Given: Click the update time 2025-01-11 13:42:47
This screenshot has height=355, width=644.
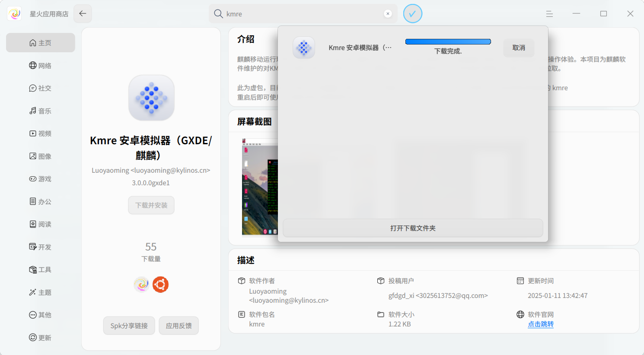Looking at the screenshot, I should (558, 296).
